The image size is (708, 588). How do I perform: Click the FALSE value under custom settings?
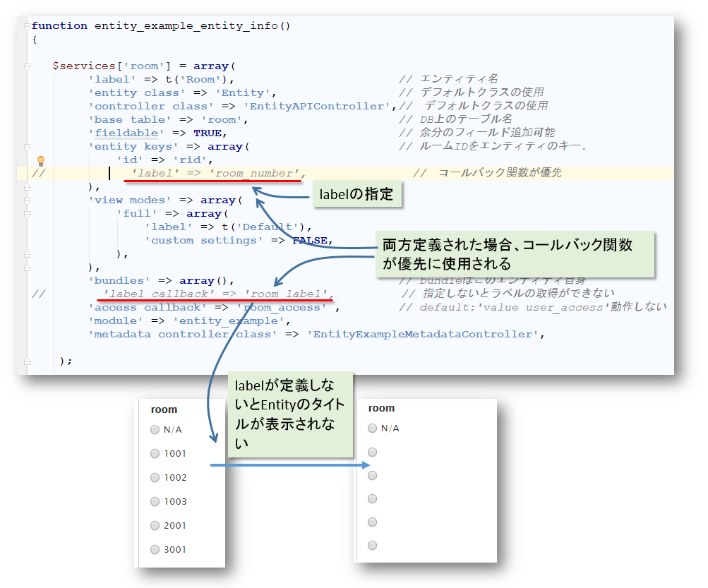[310, 240]
